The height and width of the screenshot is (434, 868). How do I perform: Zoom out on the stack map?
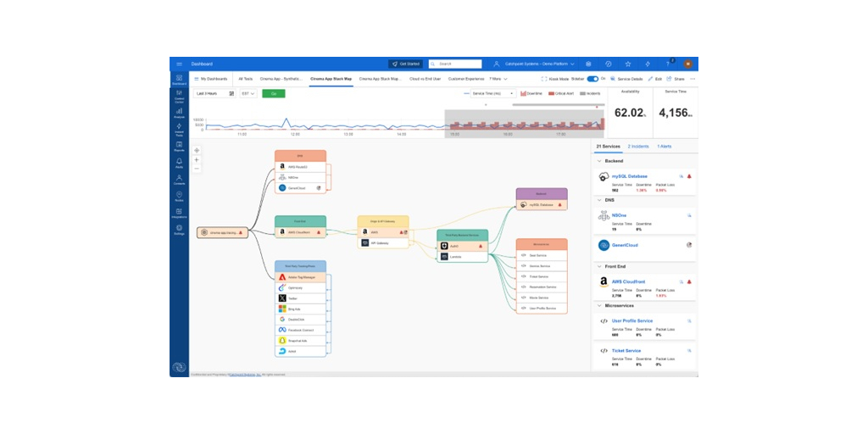[x=197, y=169]
